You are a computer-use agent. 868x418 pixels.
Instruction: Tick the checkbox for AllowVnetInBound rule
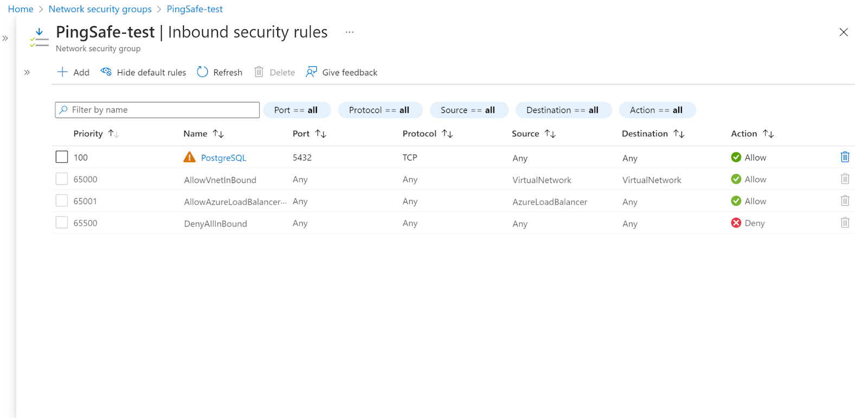(62, 179)
